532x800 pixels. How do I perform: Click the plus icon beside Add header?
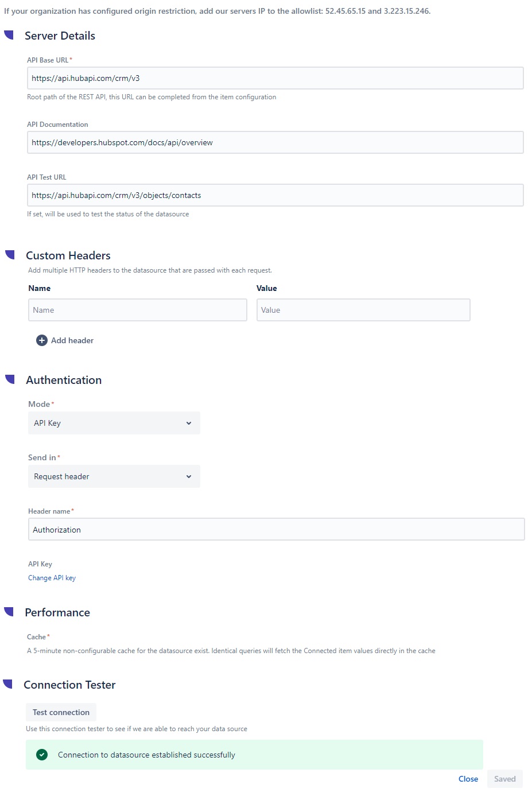[x=42, y=340]
